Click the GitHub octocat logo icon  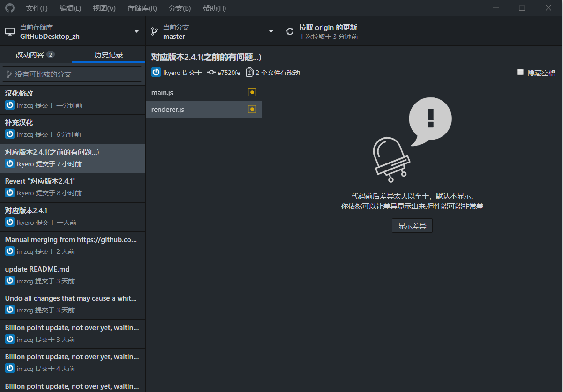[10, 8]
